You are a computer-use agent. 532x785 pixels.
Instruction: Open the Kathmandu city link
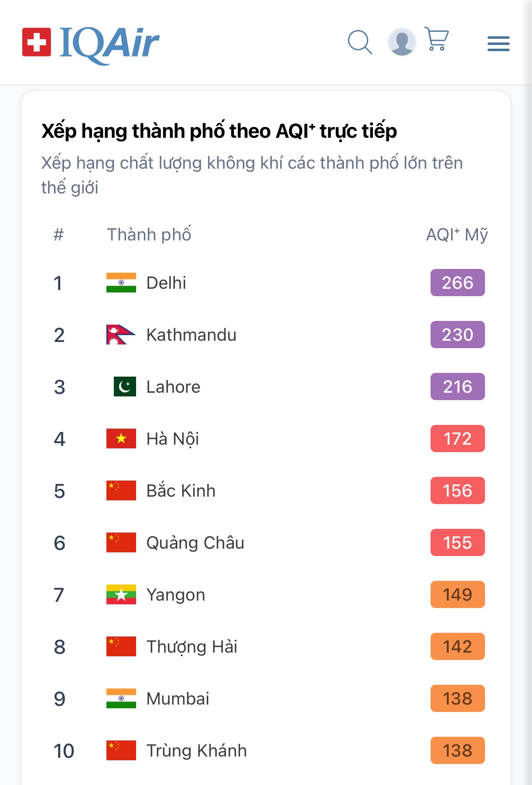coord(191,335)
